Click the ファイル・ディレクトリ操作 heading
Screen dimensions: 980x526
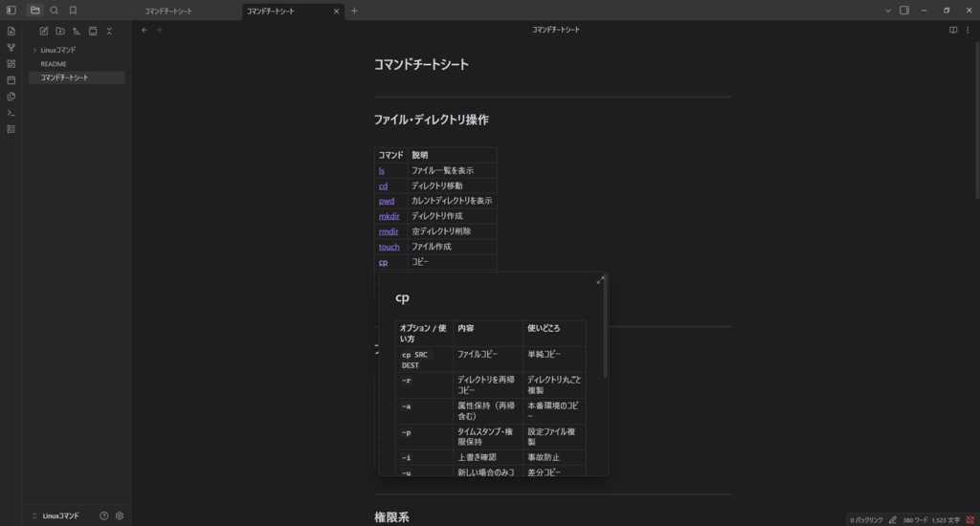432,120
